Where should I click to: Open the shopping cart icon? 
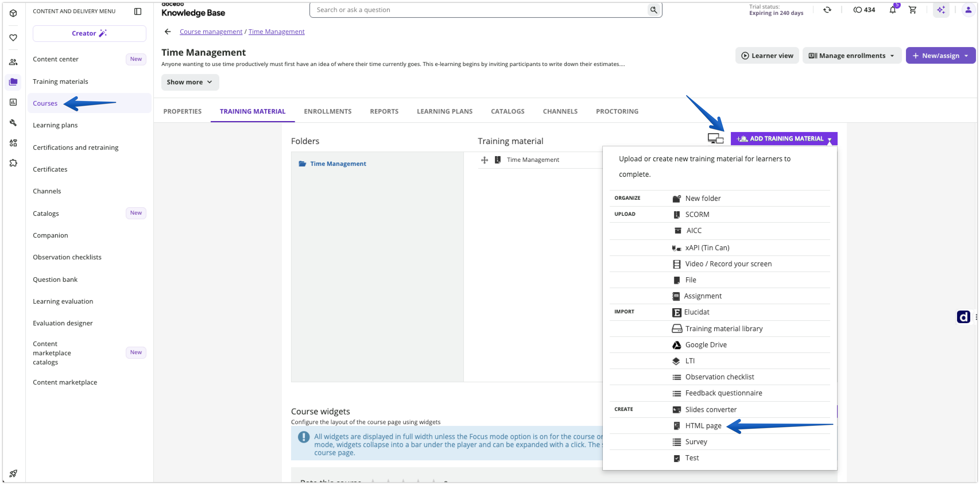913,10
